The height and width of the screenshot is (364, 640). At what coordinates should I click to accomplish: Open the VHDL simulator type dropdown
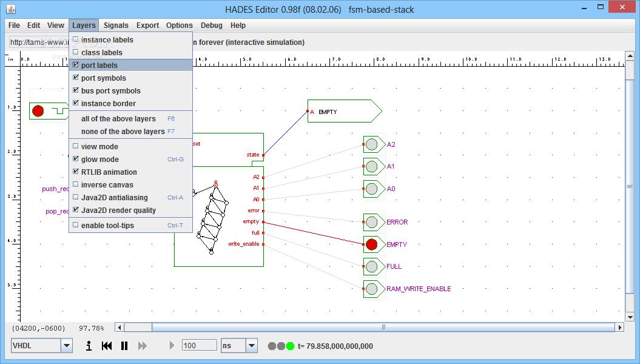(67, 346)
